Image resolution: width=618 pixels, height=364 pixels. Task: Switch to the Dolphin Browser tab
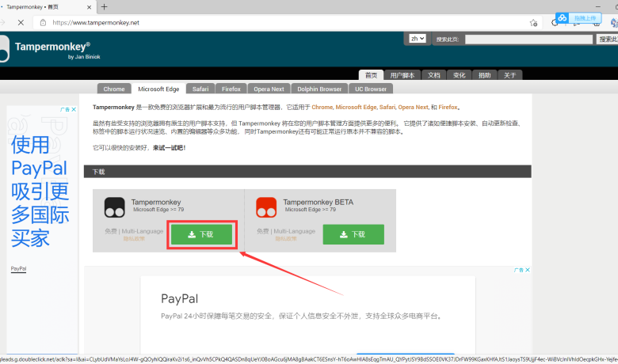tap(319, 89)
